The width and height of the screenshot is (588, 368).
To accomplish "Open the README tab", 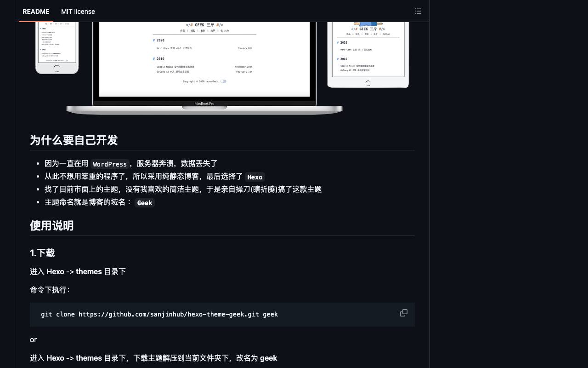I will [x=36, y=11].
